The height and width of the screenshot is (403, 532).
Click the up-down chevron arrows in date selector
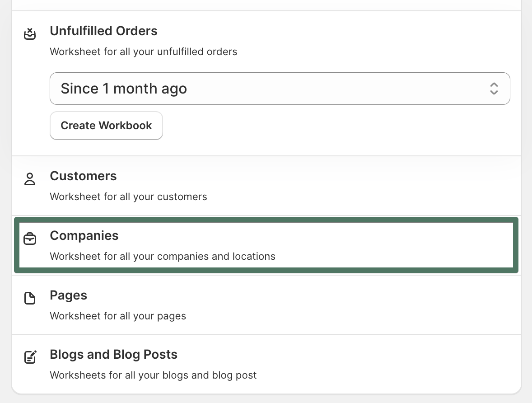tap(494, 89)
